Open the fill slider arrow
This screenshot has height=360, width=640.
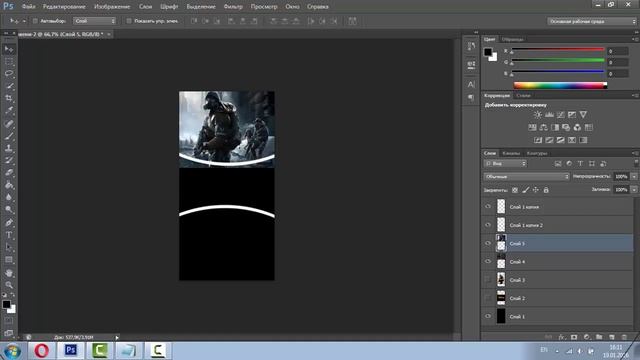pyautogui.click(x=634, y=190)
